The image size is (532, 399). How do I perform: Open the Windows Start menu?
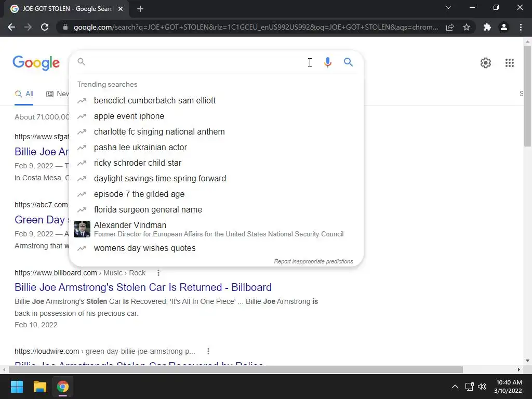(x=17, y=387)
